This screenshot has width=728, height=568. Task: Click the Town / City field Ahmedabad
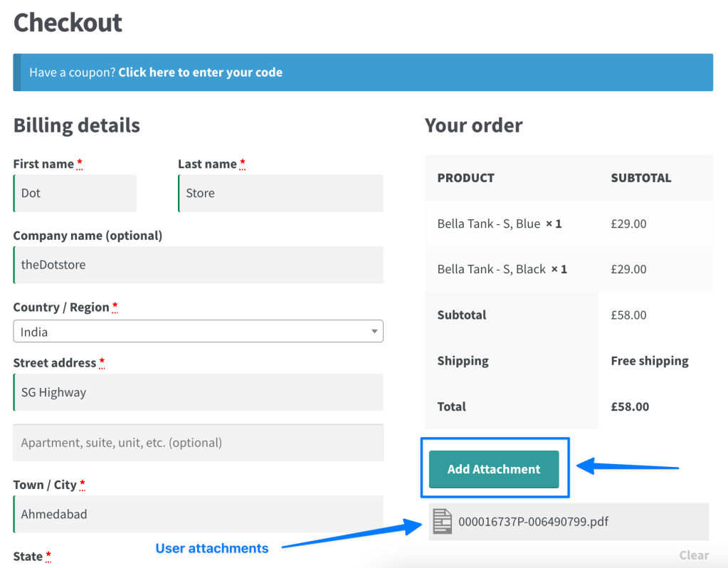pos(198,514)
